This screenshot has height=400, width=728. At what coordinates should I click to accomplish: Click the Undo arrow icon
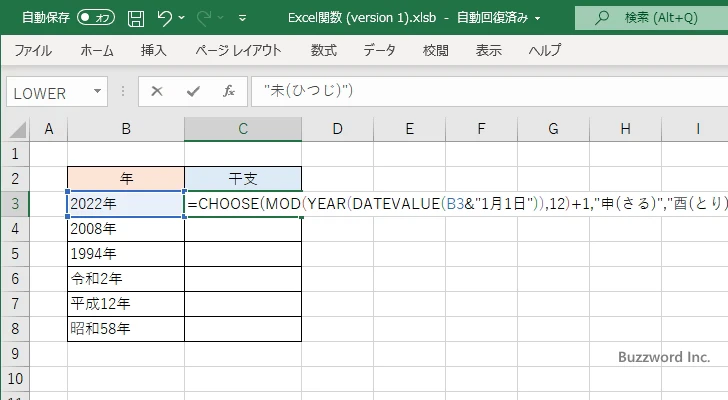166,18
